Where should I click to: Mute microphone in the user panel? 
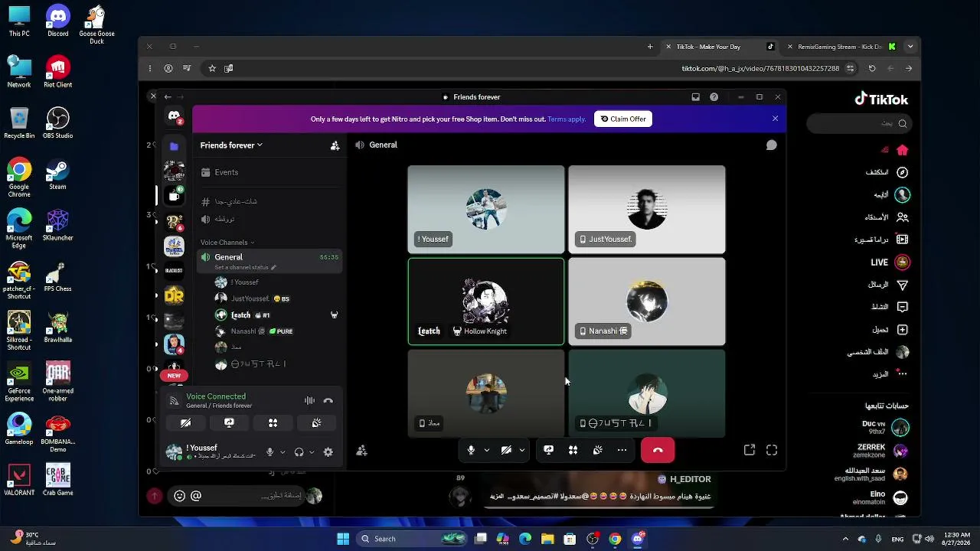tap(269, 452)
